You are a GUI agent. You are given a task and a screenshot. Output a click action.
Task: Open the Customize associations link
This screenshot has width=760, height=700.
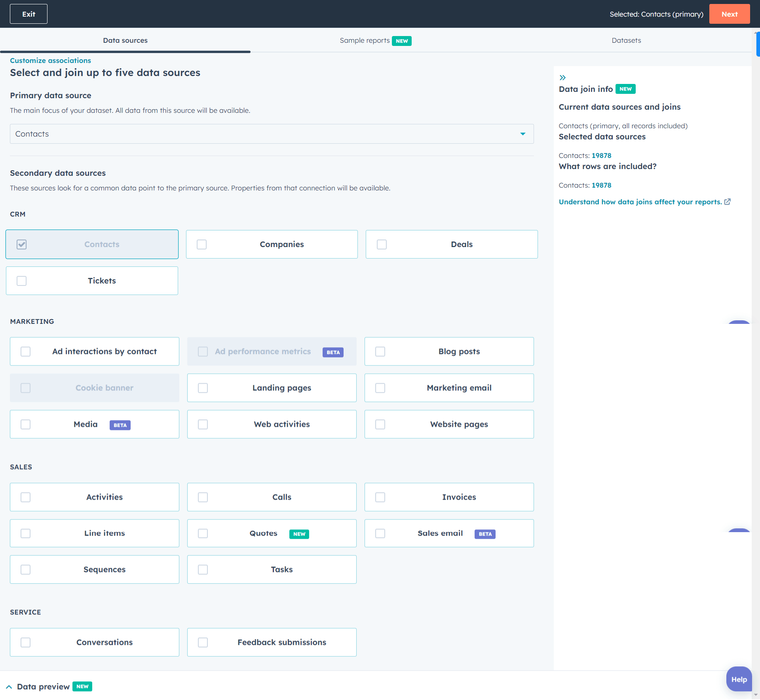[50, 60]
